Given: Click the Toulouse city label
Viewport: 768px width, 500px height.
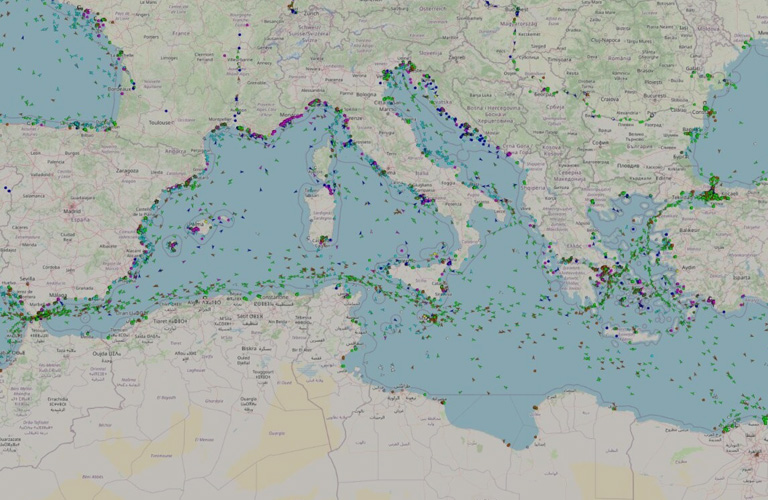Looking at the screenshot, I should (x=162, y=122).
